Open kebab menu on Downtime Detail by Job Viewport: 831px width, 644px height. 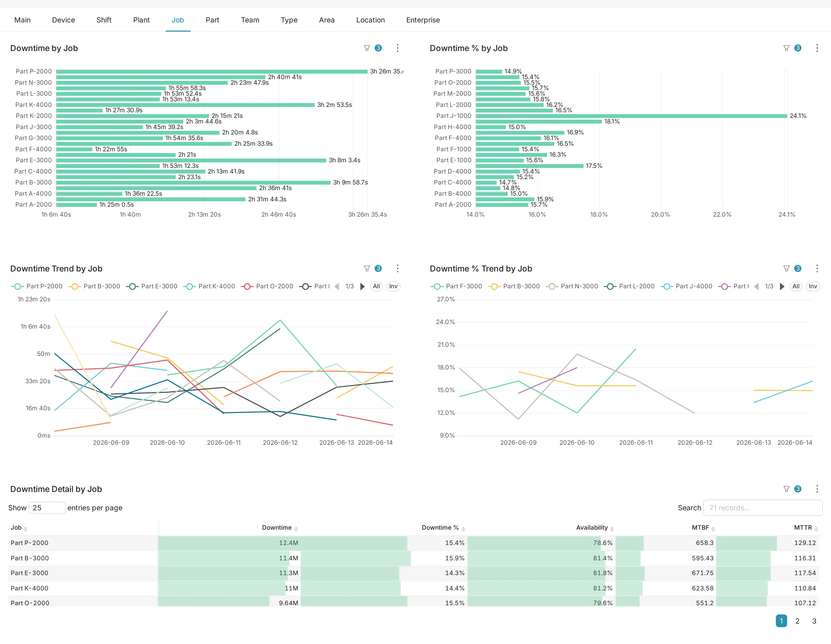coord(817,489)
